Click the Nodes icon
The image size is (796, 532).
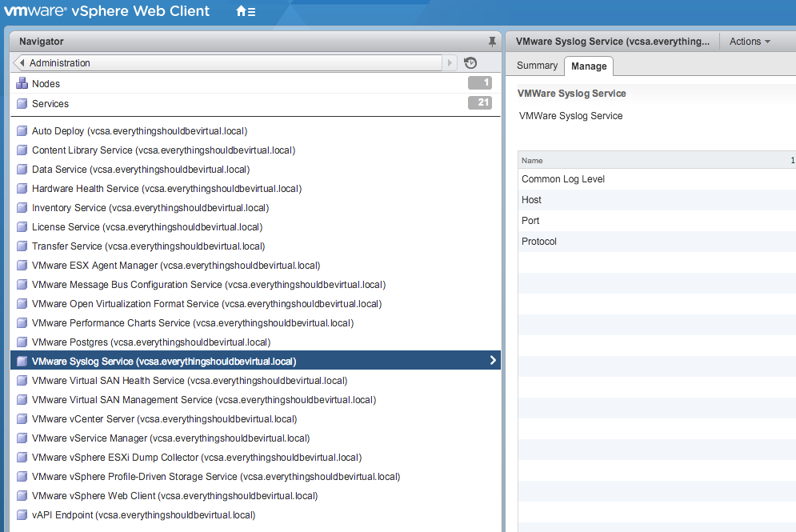point(22,84)
